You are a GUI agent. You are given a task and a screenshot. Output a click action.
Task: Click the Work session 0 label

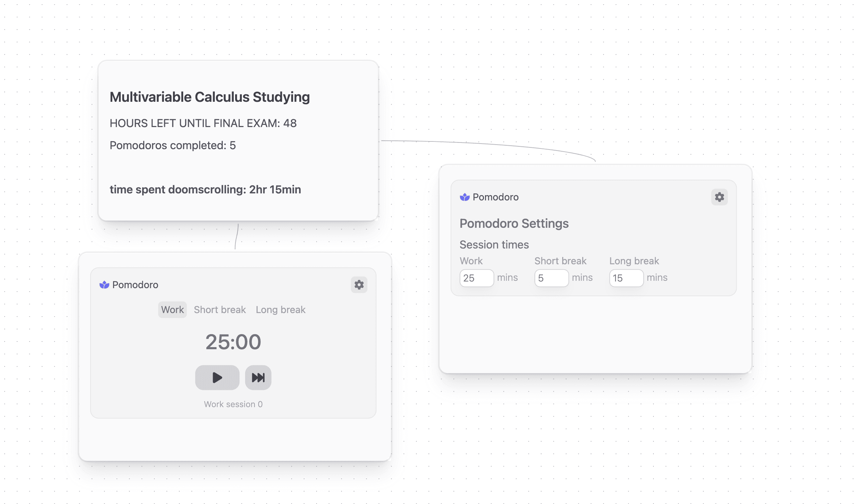[x=233, y=404]
